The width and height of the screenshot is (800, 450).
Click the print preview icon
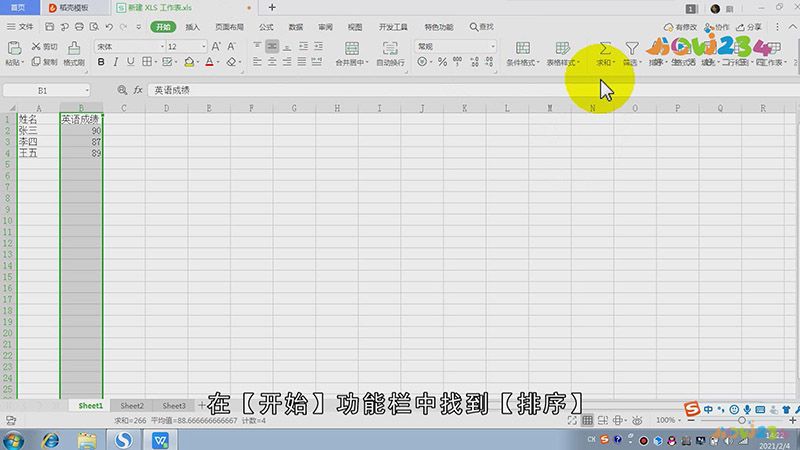[94, 27]
